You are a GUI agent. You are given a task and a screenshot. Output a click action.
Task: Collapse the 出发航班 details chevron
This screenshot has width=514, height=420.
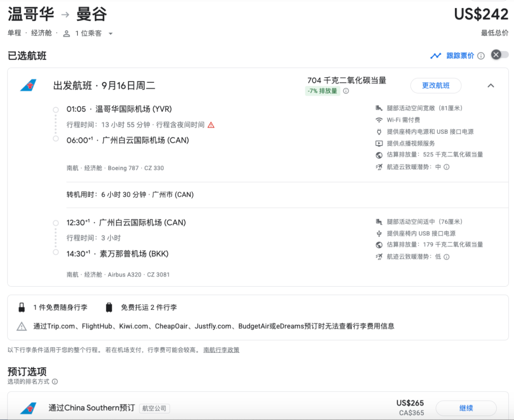(491, 86)
